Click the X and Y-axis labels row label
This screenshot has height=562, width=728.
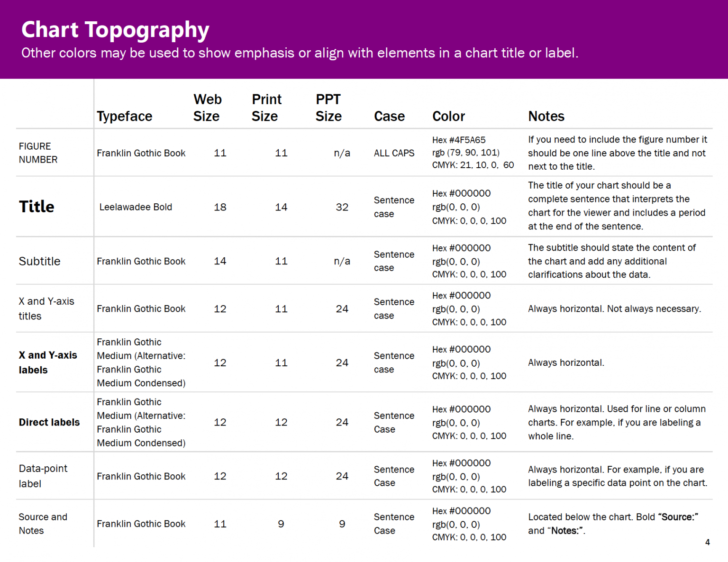(x=48, y=363)
